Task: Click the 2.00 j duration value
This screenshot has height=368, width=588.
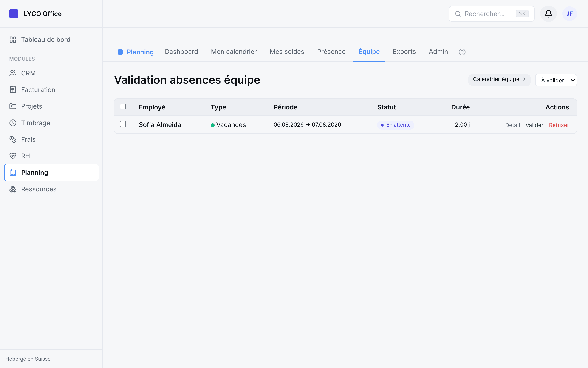Action: click(x=462, y=125)
